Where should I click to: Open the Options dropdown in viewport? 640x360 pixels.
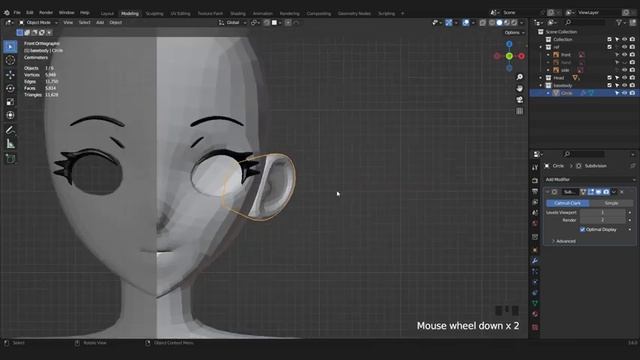click(514, 32)
